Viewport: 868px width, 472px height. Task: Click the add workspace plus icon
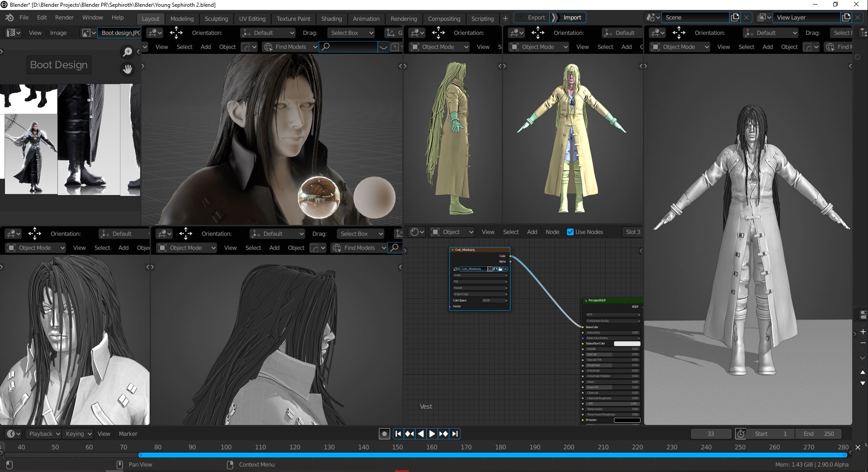click(x=505, y=19)
